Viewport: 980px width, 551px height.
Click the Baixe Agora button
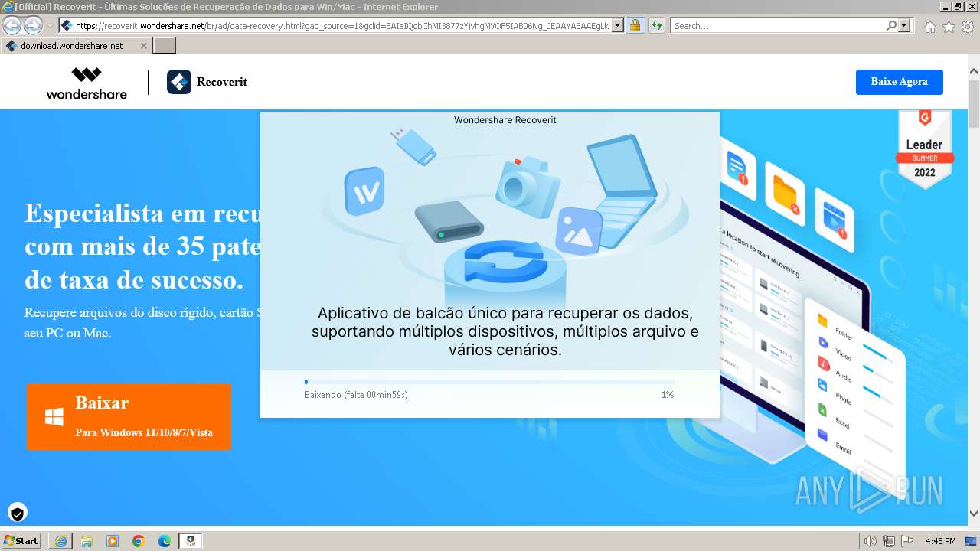coord(899,82)
